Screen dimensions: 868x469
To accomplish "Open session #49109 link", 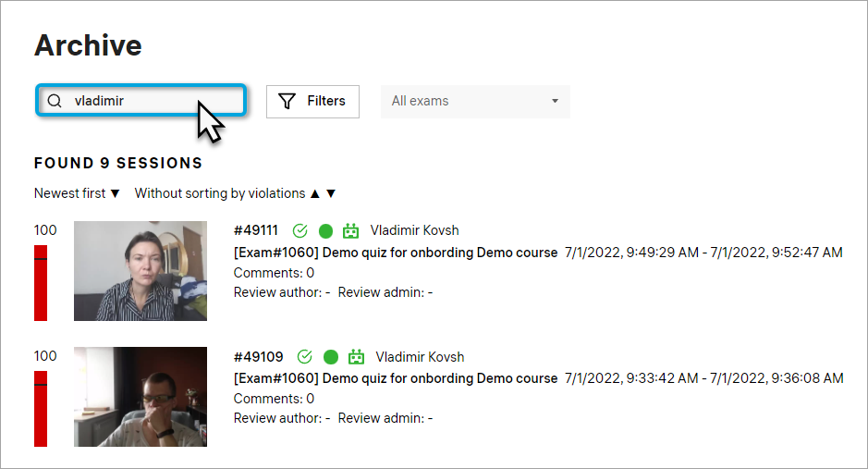I will coord(259,357).
